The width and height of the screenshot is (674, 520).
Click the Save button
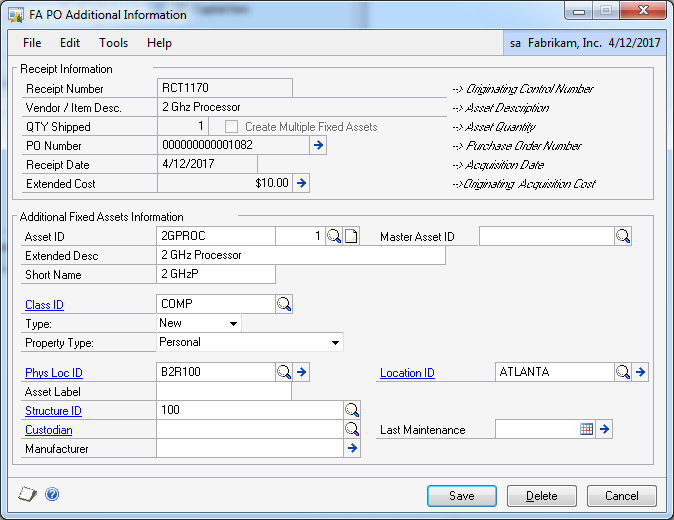(x=462, y=496)
